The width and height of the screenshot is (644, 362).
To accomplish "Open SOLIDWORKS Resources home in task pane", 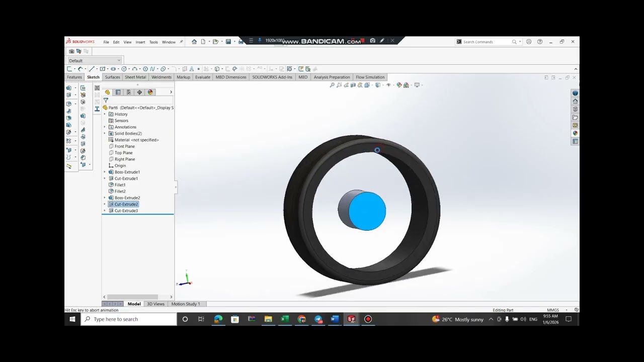I will tap(575, 101).
